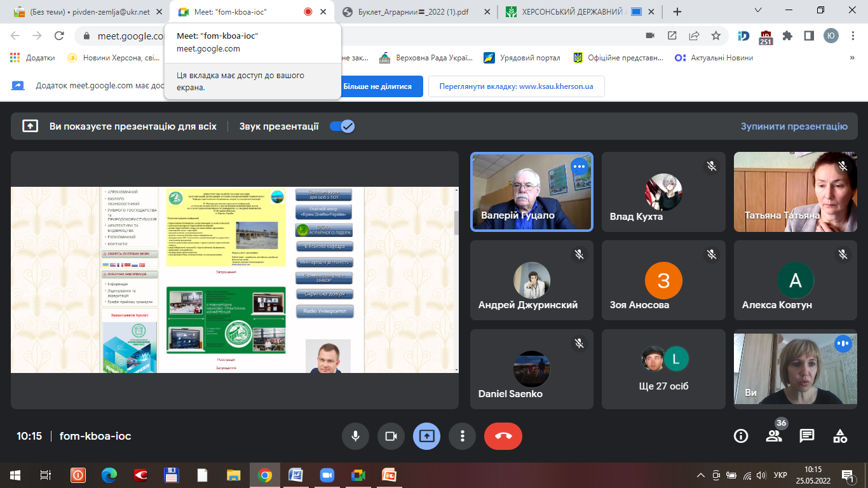This screenshot has width=868, height=488.
Task: Show hidden tray icons chevron
Action: tap(701, 475)
